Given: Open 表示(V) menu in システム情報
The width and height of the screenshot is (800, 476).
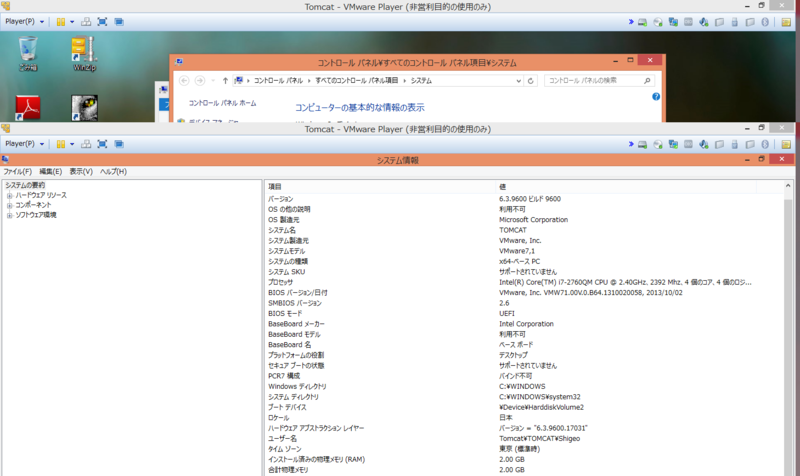Looking at the screenshot, I should 81,171.
